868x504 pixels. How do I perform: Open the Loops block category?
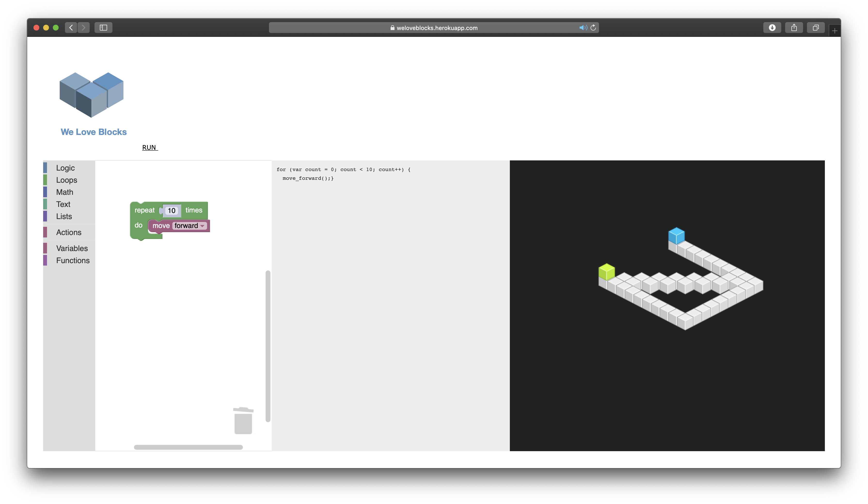click(x=66, y=180)
